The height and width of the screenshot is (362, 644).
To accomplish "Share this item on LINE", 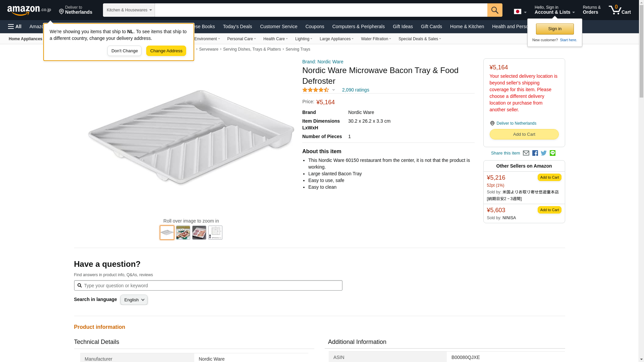I will 552,153.
